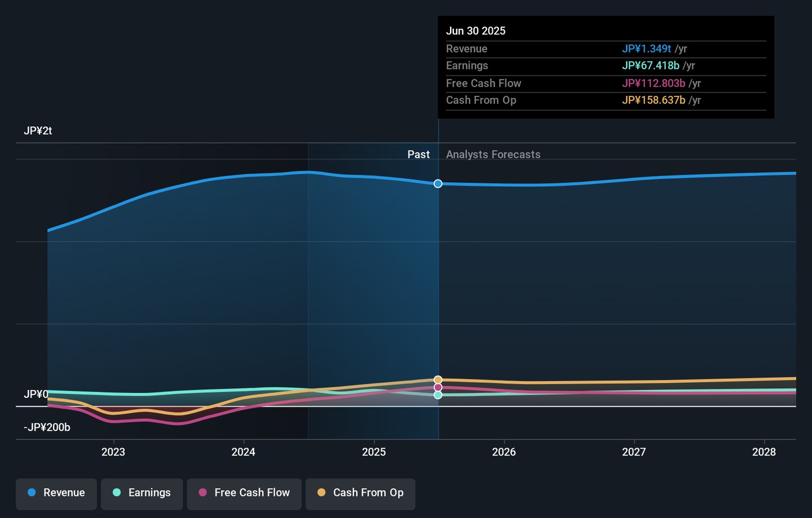Select the Revenue data point marker

(438, 184)
